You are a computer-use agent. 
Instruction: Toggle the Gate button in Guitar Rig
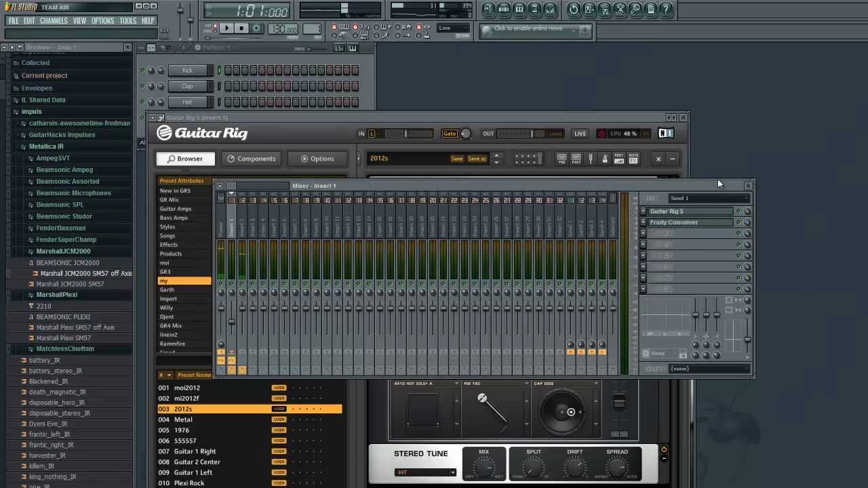tap(450, 134)
